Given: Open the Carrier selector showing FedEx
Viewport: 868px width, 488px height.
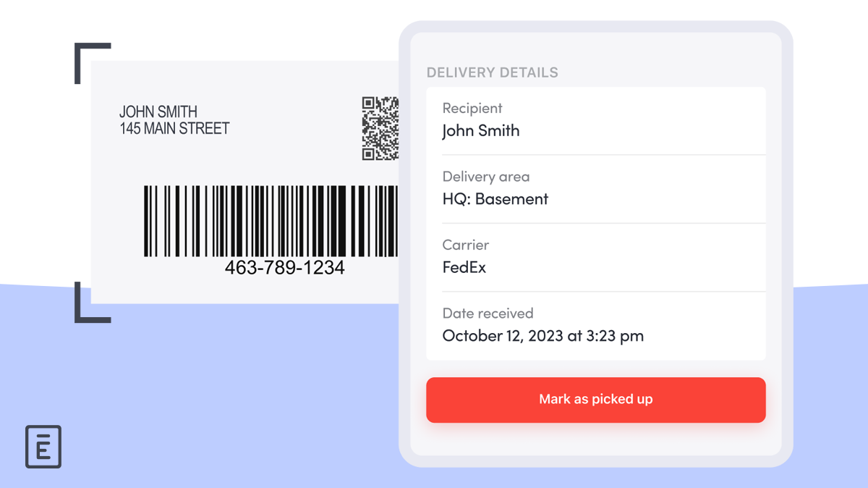Looking at the screenshot, I should pyautogui.click(x=464, y=267).
